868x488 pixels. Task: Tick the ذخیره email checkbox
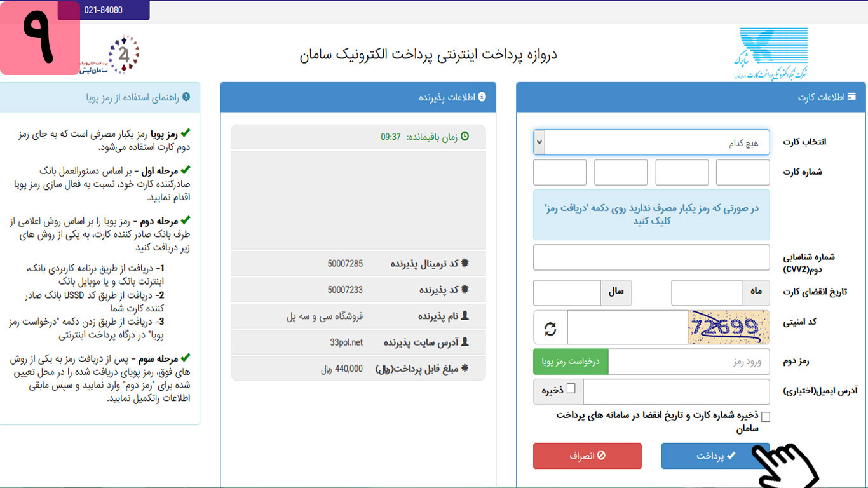click(571, 388)
